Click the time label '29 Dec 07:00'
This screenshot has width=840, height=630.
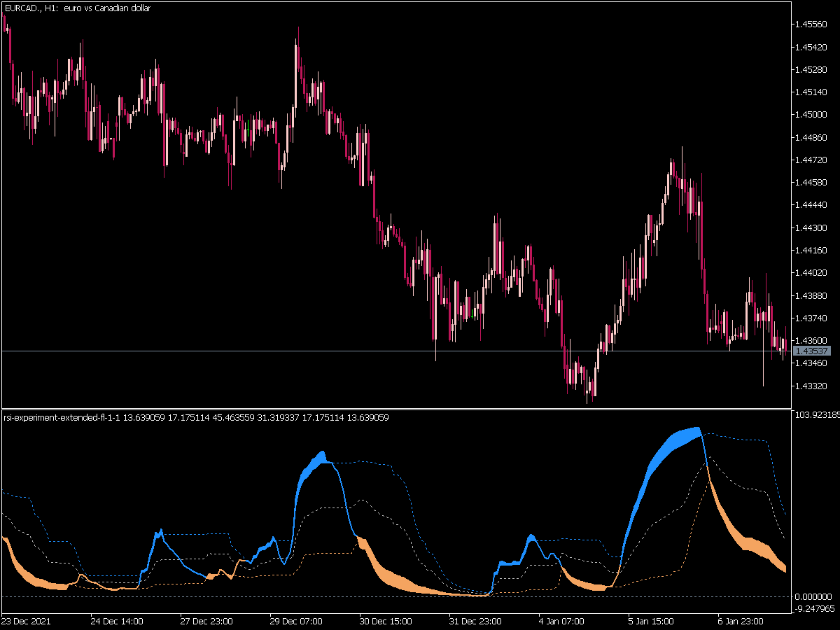pyautogui.click(x=296, y=621)
